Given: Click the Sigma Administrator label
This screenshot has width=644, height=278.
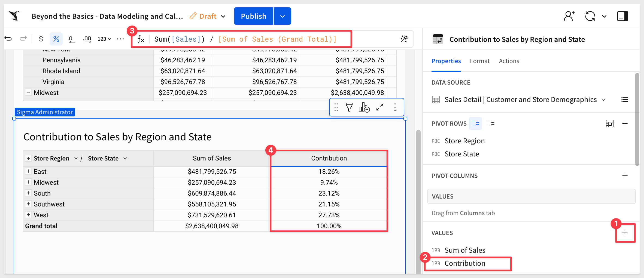Looking at the screenshot, I should coord(45,112).
